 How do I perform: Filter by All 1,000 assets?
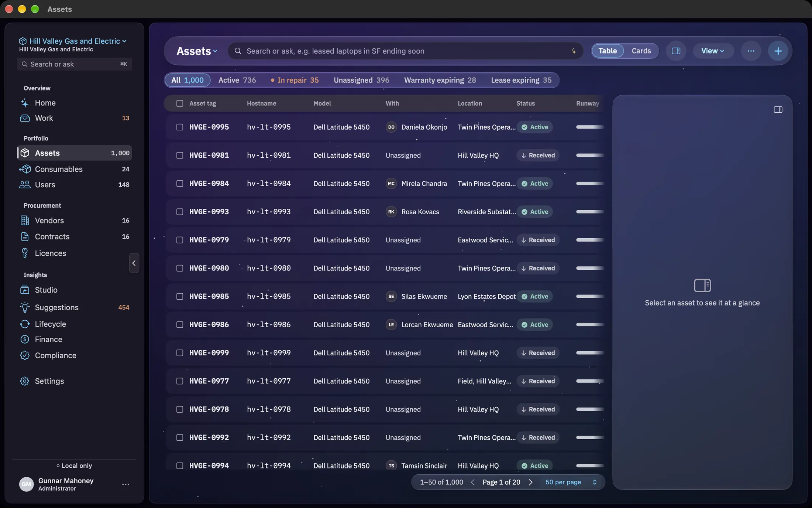187,80
